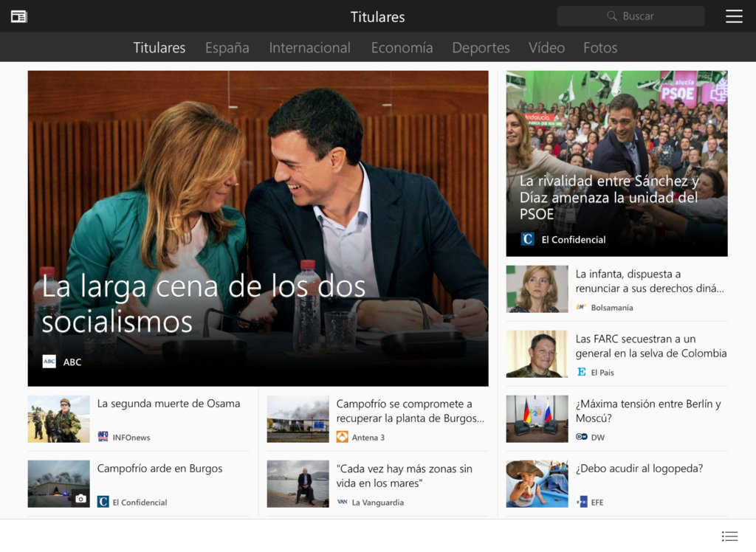Click 'Antena 3' source name text

368,438
